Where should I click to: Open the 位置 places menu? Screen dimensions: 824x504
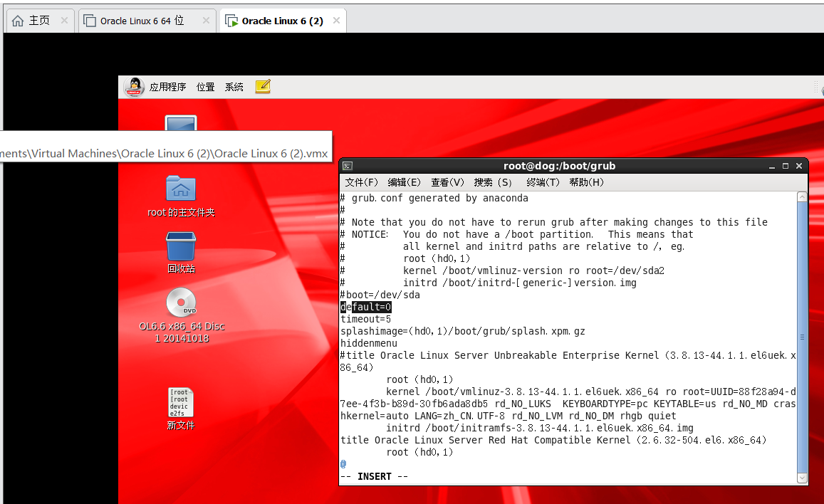click(206, 87)
